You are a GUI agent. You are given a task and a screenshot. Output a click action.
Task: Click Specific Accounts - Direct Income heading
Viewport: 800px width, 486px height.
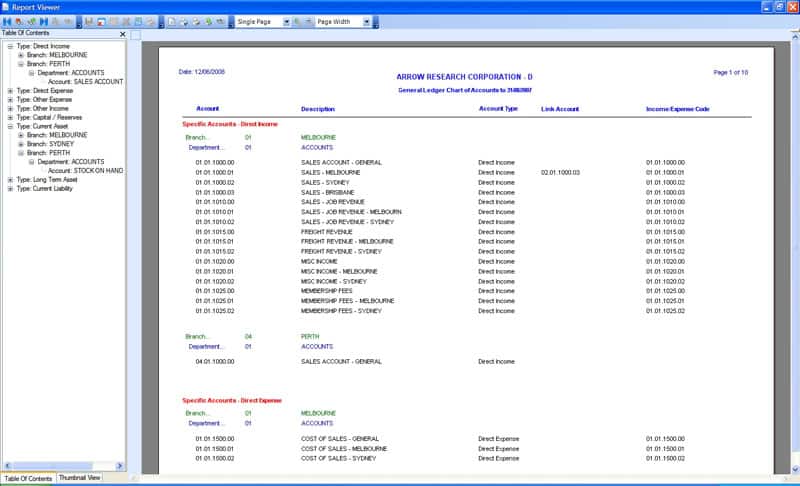pyautogui.click(x=230, y=124)
